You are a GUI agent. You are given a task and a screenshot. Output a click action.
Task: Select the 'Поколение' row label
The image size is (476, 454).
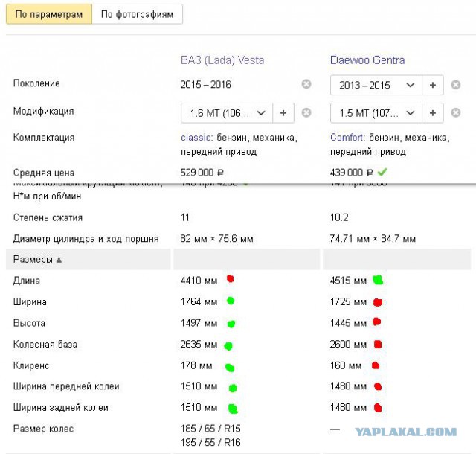[x=36, y=83]
